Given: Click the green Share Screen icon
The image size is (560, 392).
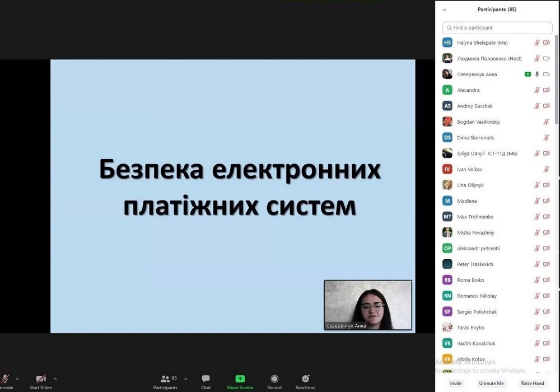Looking at the screenshot, I should coord(240,379).
